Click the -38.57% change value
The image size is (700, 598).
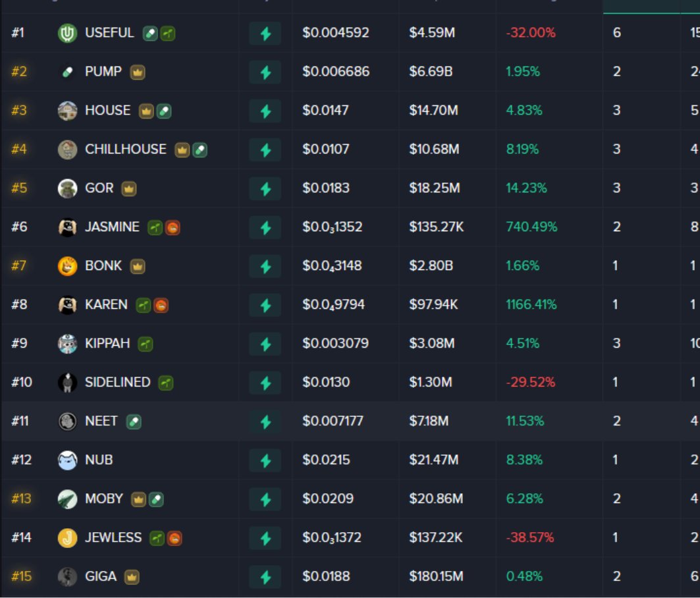pos(530,538)
